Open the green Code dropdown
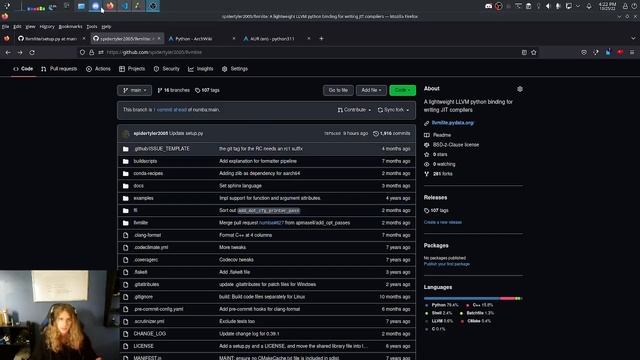The image size is (640, 360). 402,90
